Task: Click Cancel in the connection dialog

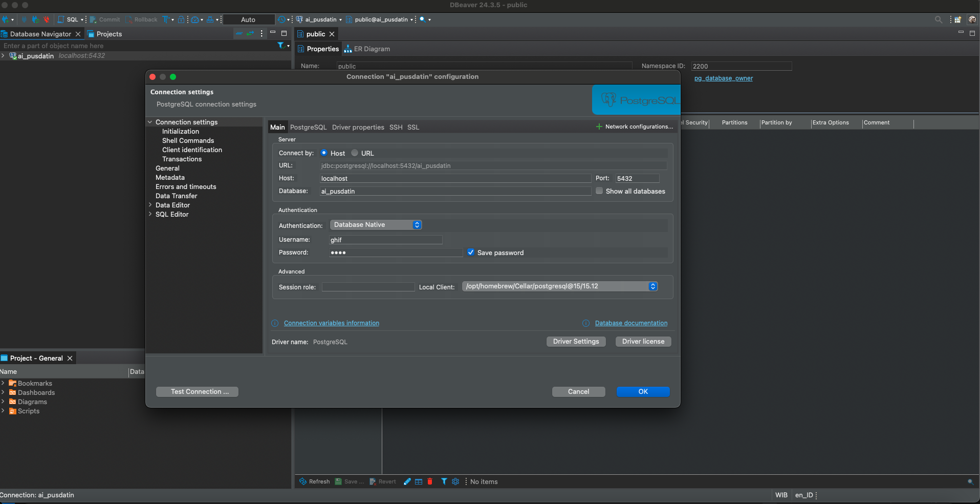Action: tap(579, 392)
